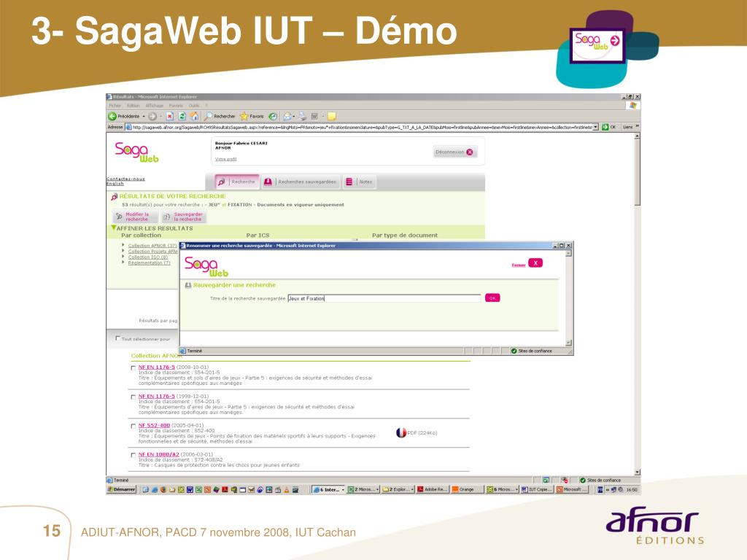Screen dimensions: 747x560
Task: Expand the Réglementation tree arrow
Action: click(x=123, y=262)
